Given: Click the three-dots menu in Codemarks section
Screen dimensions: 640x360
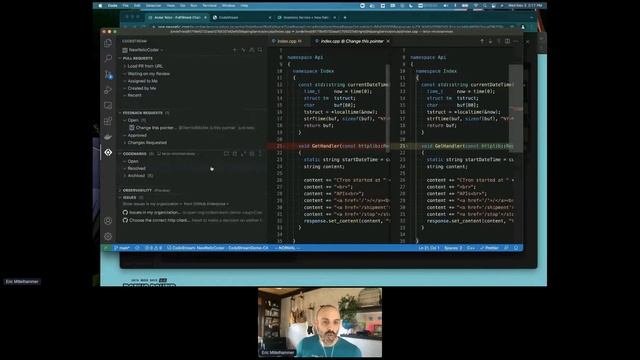Looking at the screenshot, I should [260, 154].
